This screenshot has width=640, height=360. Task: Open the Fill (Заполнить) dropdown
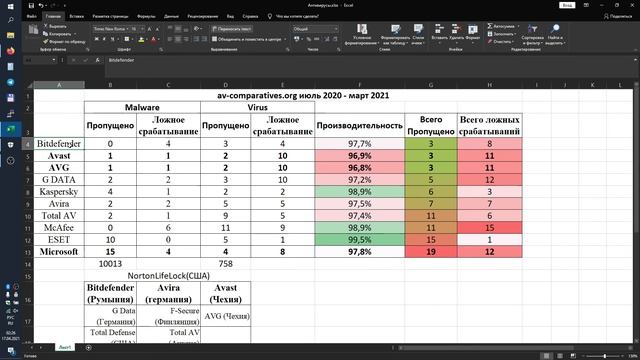502,34
